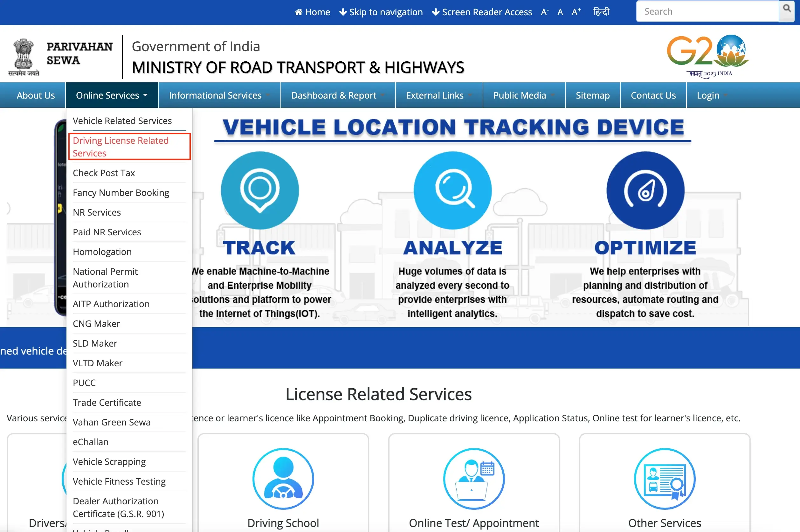The width and height of the screenshot is (800, 532).
Task: Click the TRACK location pin icon
Action: [260, 190]
